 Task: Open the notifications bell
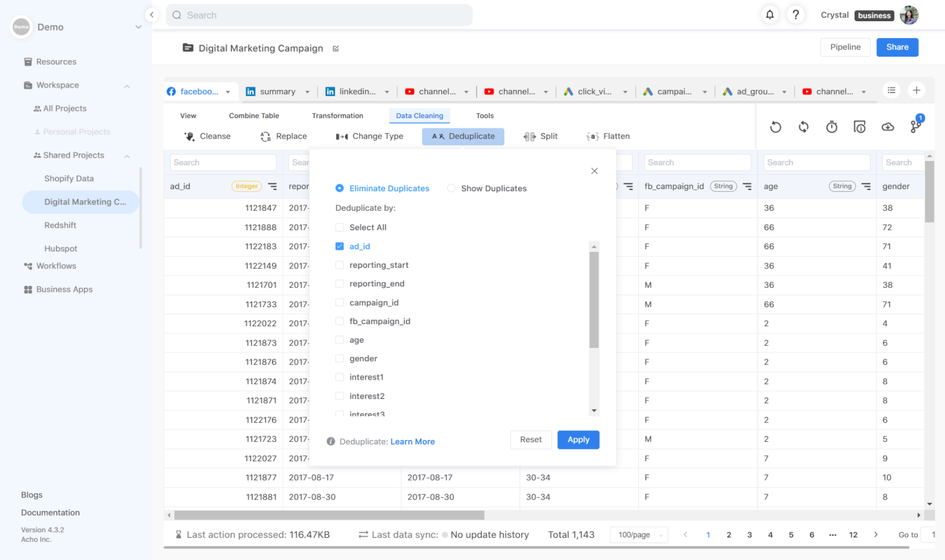(770, 15)
